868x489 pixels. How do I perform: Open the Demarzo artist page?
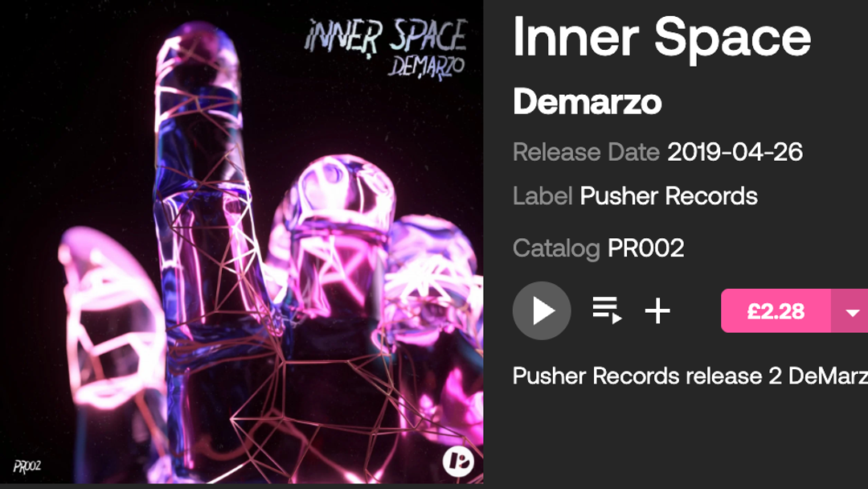[x=587, y=102]
